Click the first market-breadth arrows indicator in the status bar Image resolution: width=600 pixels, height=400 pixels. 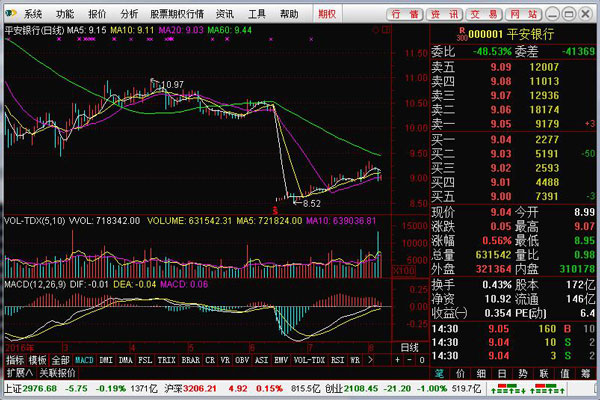pyautogui.click(x=508, y=389)
